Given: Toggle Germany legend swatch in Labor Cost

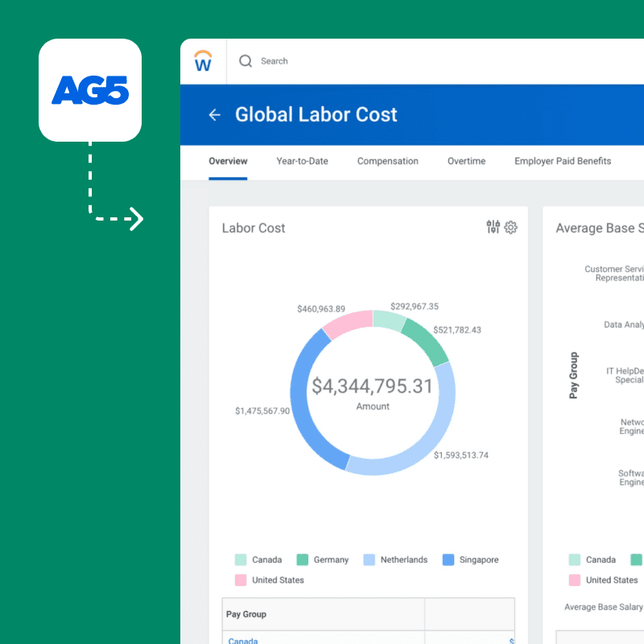Looking at the screenshot, I should 303,559.
